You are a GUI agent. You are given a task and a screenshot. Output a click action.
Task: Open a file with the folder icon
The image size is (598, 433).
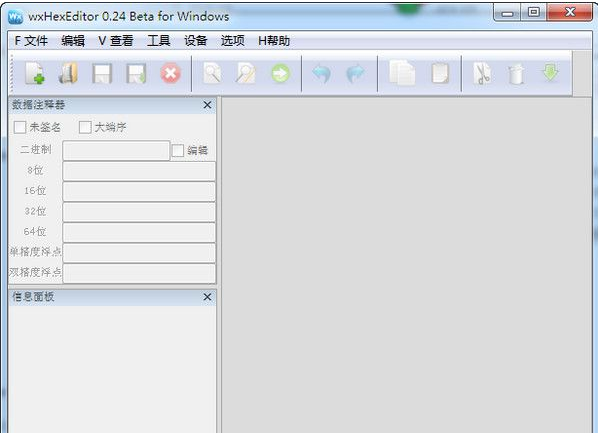pyautogui.click(x=68, y=73)
